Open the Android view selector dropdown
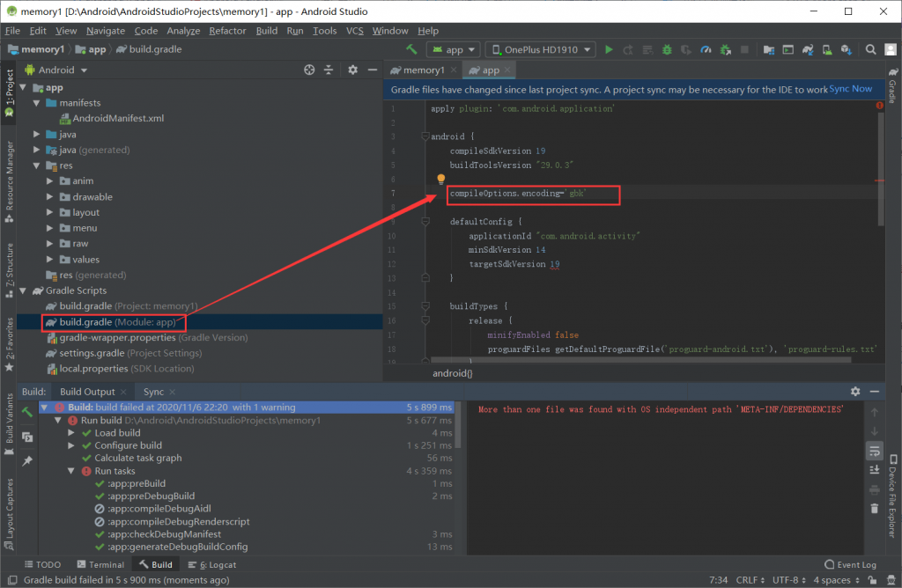 [56, 70]
